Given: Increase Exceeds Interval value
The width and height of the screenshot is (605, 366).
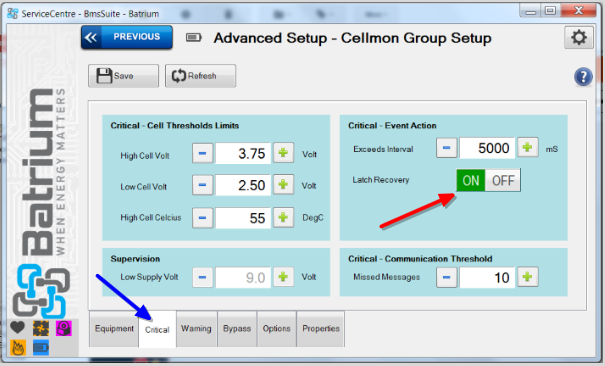Looking at the screenshot, I should click(x=527, y=147).
